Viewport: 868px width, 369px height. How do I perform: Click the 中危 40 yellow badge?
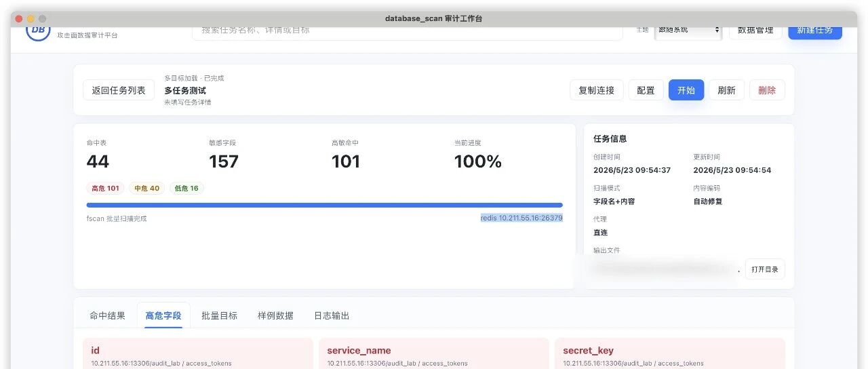pyautogui.click(x=147, y=189)
